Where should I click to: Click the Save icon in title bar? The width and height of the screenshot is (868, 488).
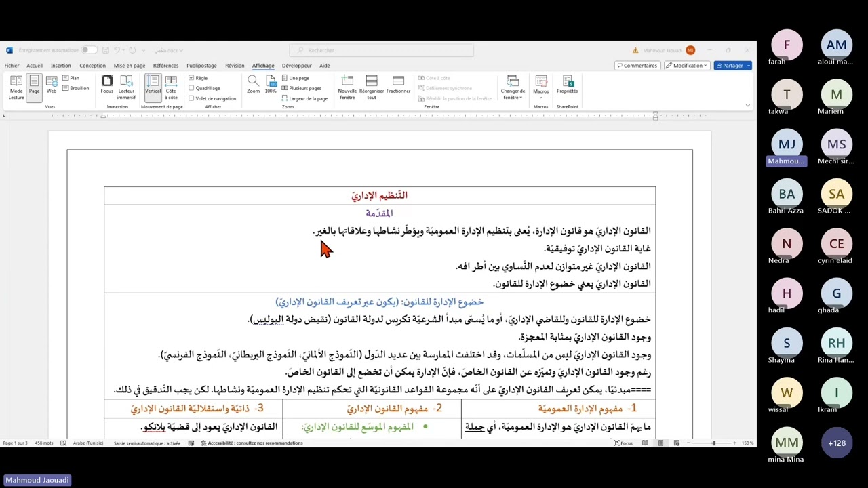(105, 50)
